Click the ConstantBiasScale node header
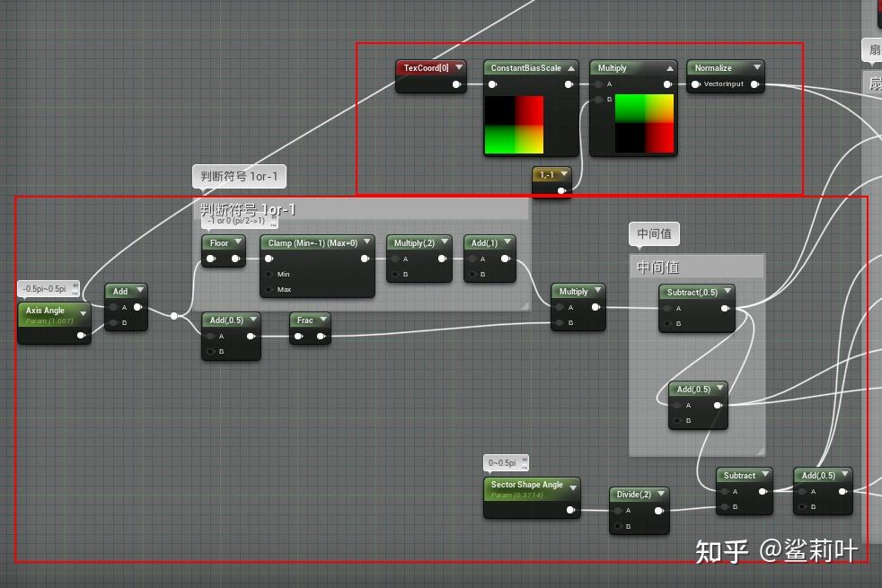Screen dimensions: 882x588 pos(528,67)
